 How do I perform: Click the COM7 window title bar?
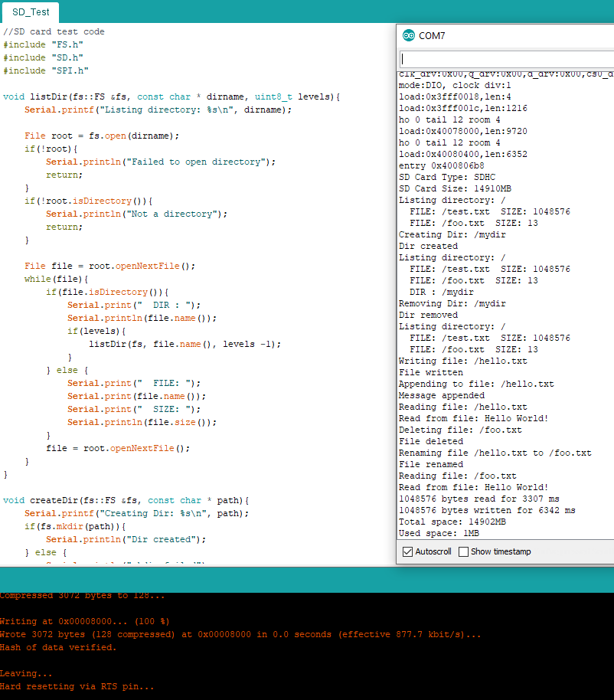[x=521, y=36]
